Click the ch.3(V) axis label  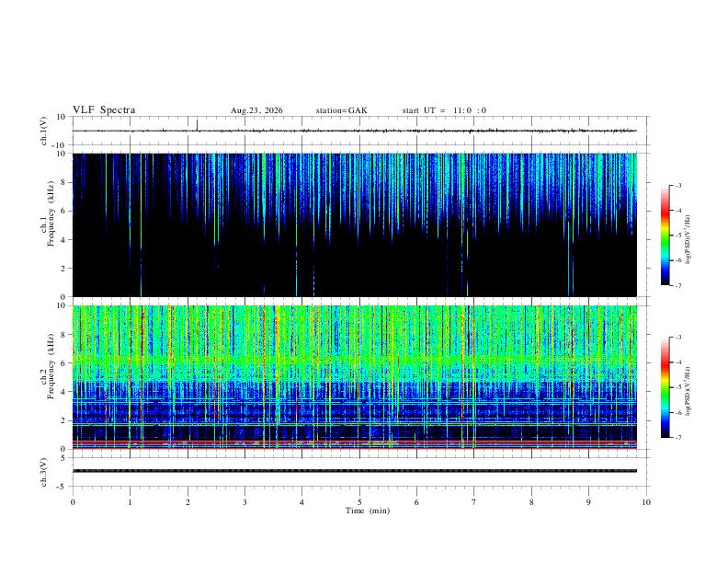pos(43,472)
